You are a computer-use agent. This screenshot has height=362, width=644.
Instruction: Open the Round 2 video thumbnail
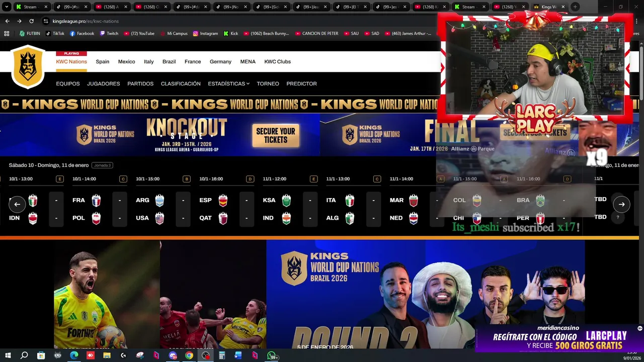(425, 294)
